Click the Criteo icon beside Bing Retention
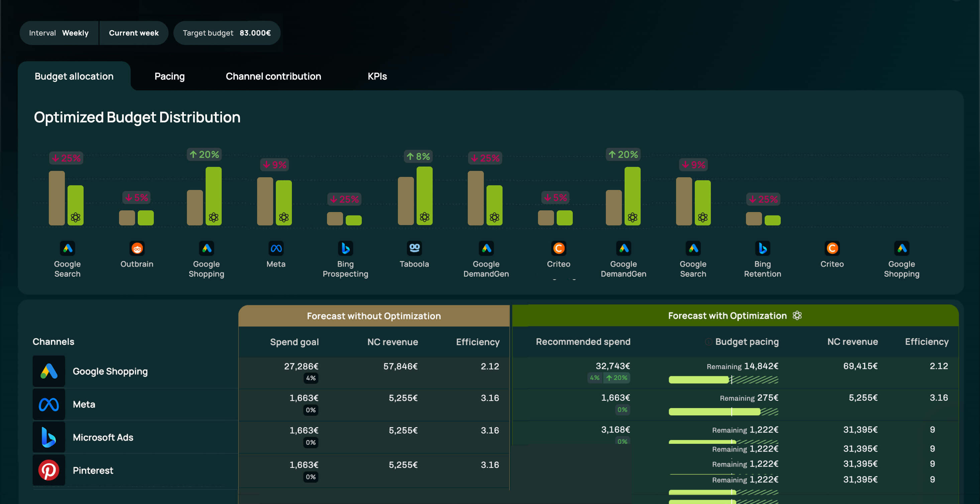Screen dimensions: 980x504 click(832, 248)
